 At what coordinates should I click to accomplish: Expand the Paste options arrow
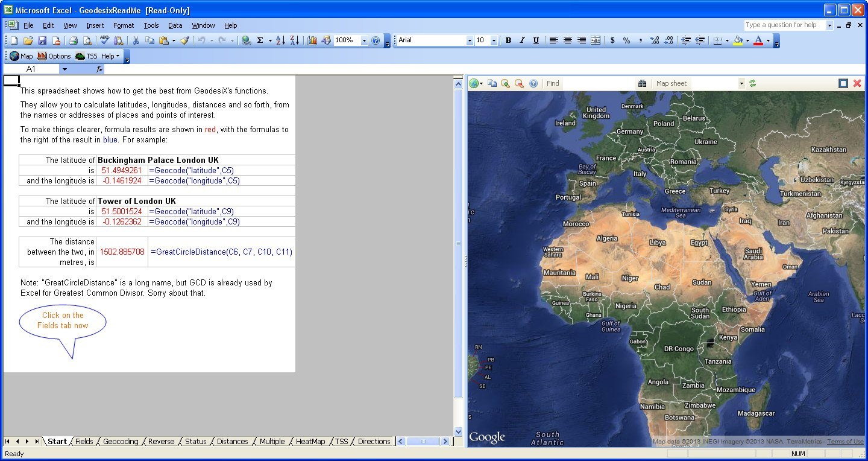click(x=174, y=40)
